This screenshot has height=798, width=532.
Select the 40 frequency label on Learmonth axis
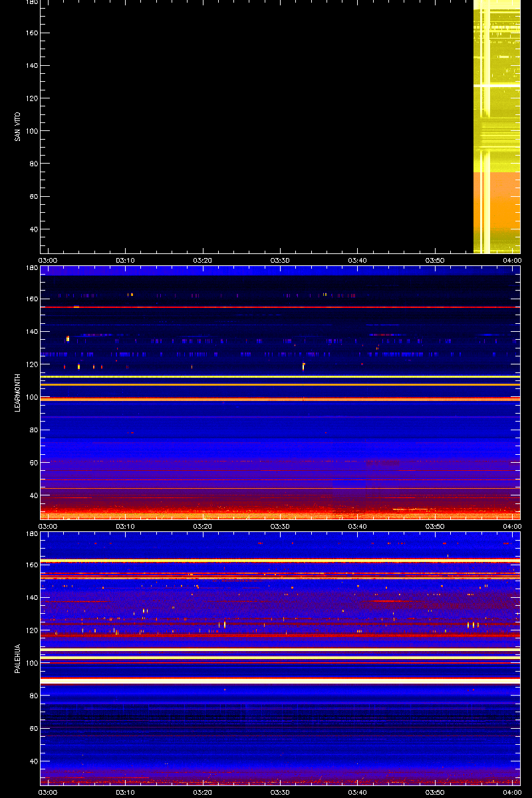33,495
